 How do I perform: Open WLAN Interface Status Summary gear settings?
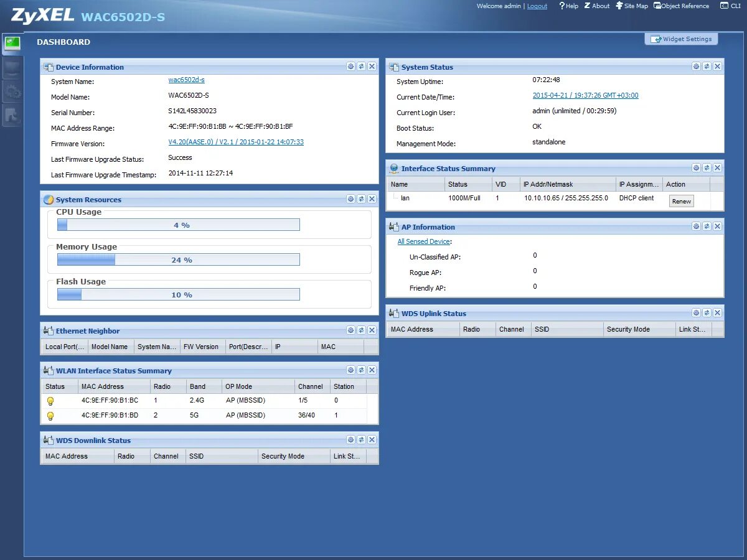pos(350,370)
